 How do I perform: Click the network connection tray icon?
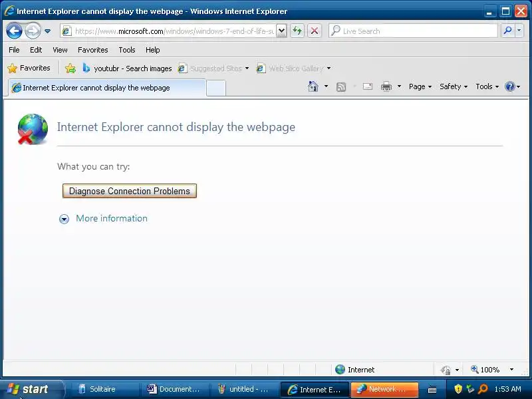[470, 389]
